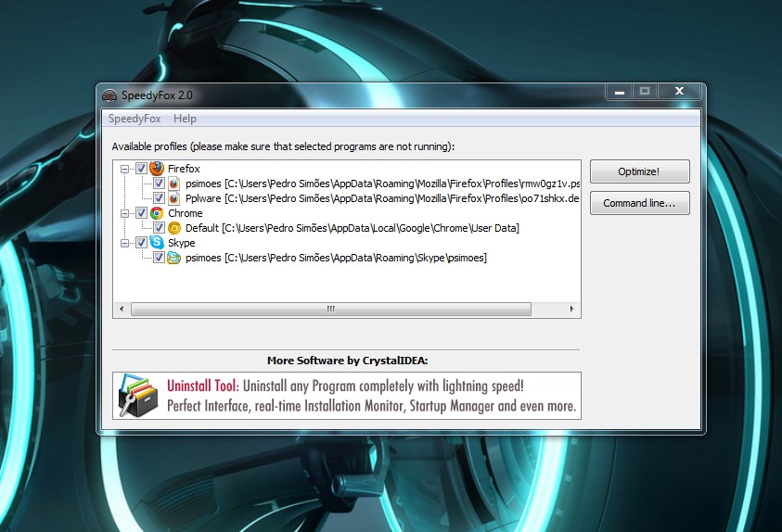Uncheck the Chrome group checkbox

141,213
